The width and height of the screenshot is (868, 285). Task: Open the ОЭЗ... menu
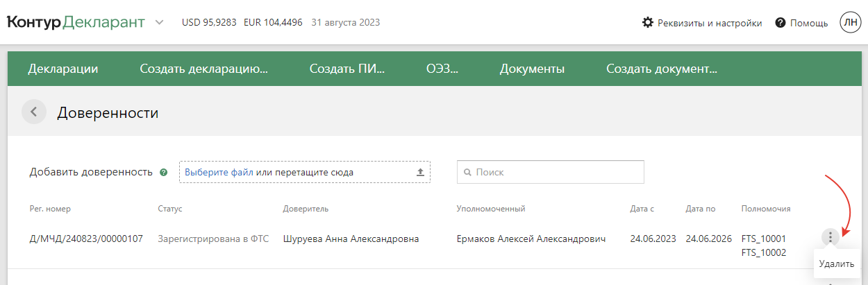[442, 69]
